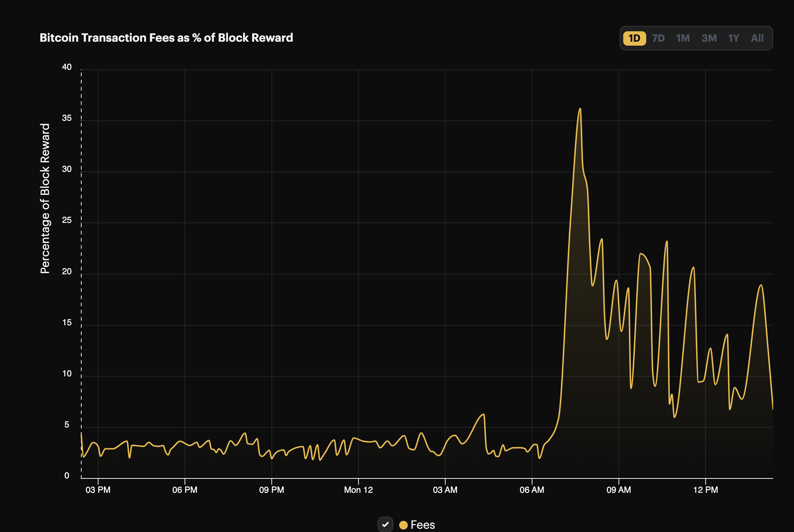The height and width of the screenshot is (532, 794).
Task: Choose the 3M time range
Action: (709, 38)
